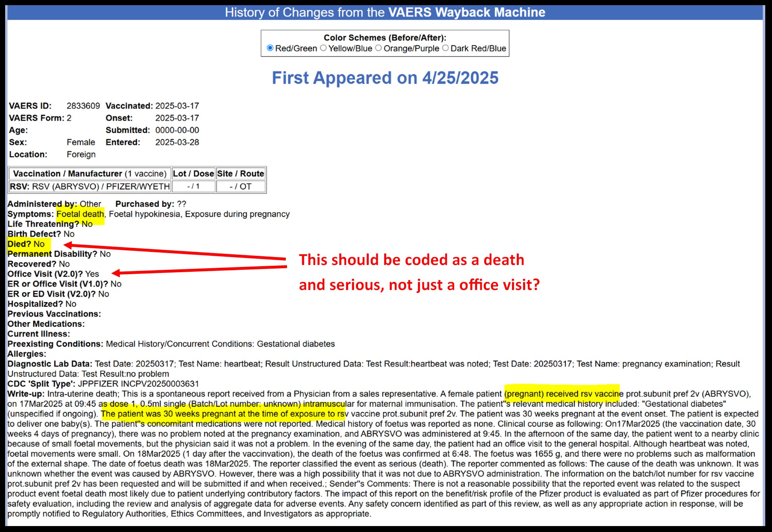772x532 pixels.
Task: Click the Lot / Dose column header
Action: pyautogui.click(x=193, y=174)
